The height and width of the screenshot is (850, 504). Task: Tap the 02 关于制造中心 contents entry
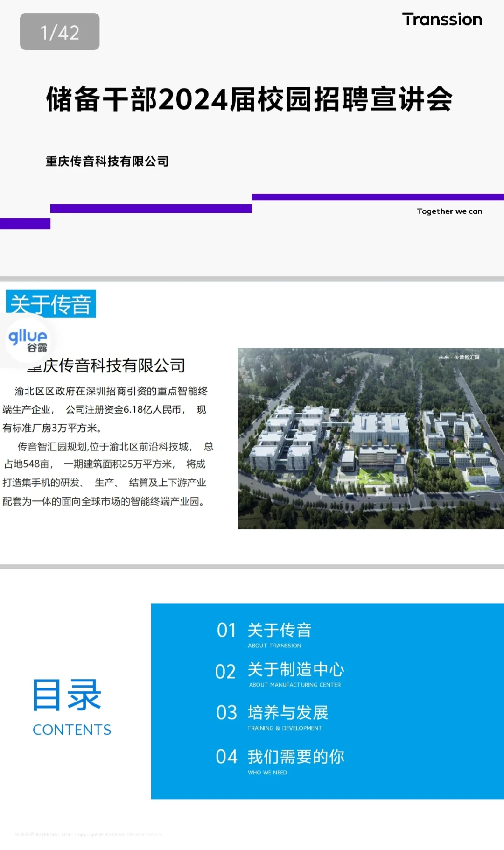tap(280, 670)
